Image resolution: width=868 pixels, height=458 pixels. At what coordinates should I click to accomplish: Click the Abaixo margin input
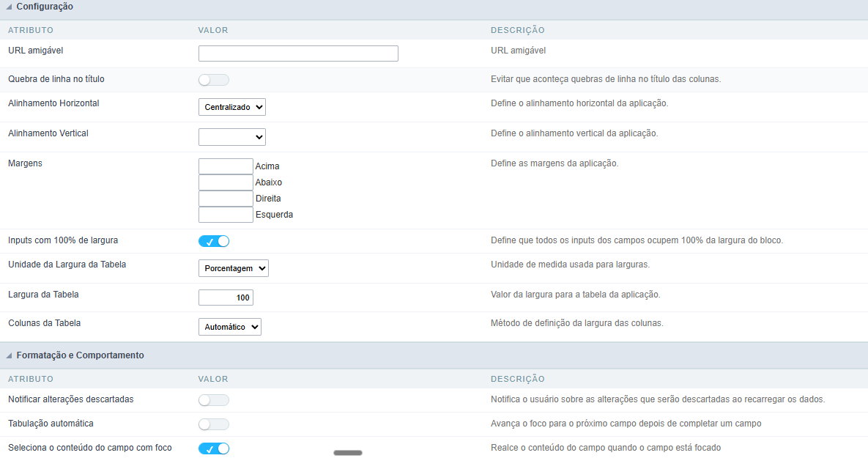(x=226, y=182)
